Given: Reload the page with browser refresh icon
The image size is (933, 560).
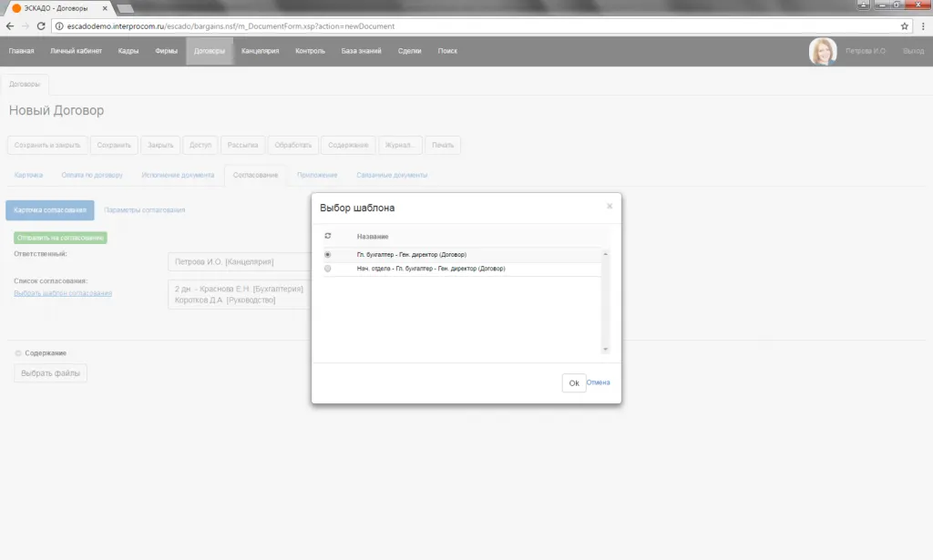Looking at the screenshot, I should (41, 26).
